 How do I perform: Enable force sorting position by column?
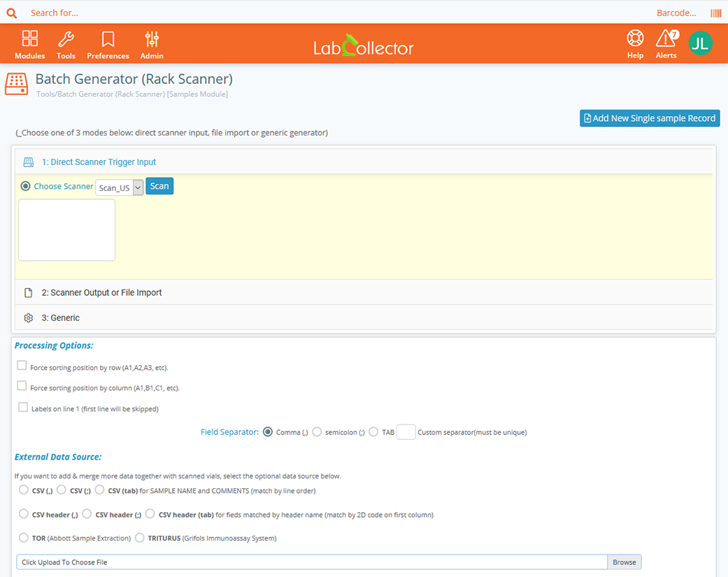coord(22,386)
